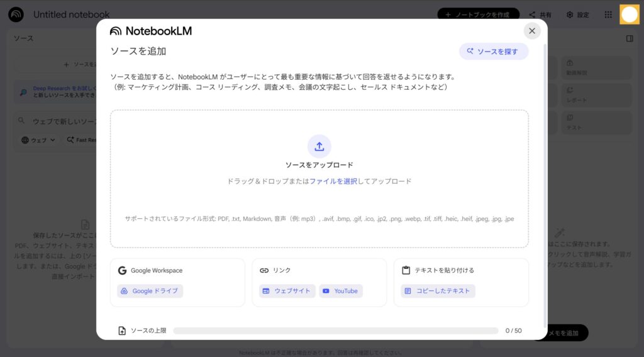Click the source limit icon

[x=122, y=331]
